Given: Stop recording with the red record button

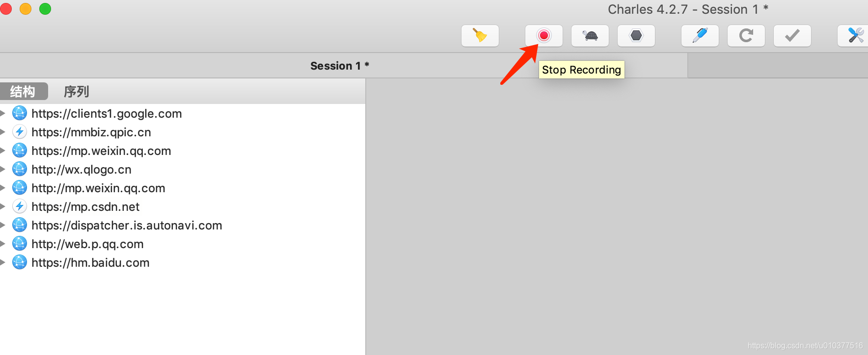Looking at the screenshot, I should tap(543, 36).
